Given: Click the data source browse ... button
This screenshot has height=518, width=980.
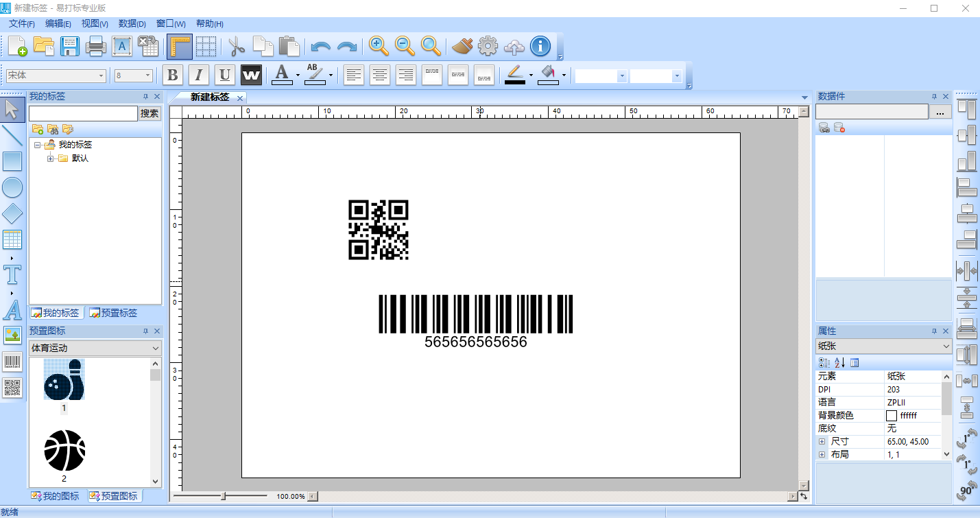Looking at the screenshot, I should (940, 112).
